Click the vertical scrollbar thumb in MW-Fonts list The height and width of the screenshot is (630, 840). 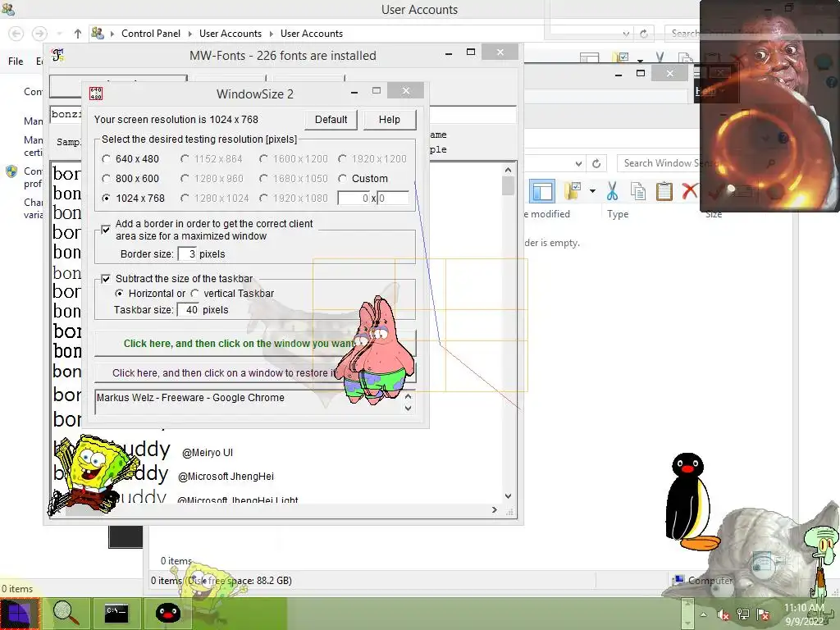tap(509, 185)
